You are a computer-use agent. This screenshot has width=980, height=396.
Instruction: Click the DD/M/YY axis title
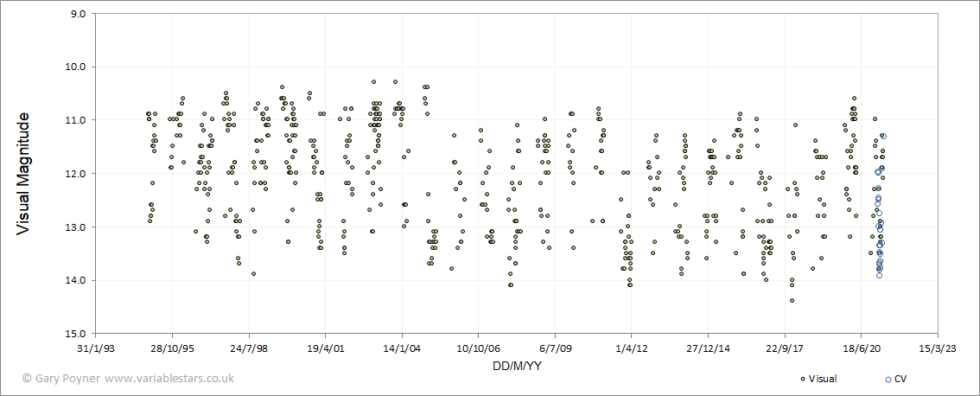[x=517, y=367]
